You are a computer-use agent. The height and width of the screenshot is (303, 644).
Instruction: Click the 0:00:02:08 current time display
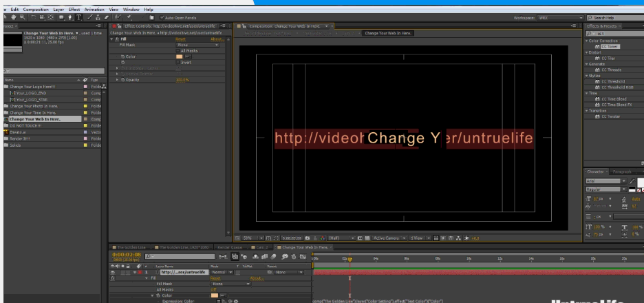point(127,255)
